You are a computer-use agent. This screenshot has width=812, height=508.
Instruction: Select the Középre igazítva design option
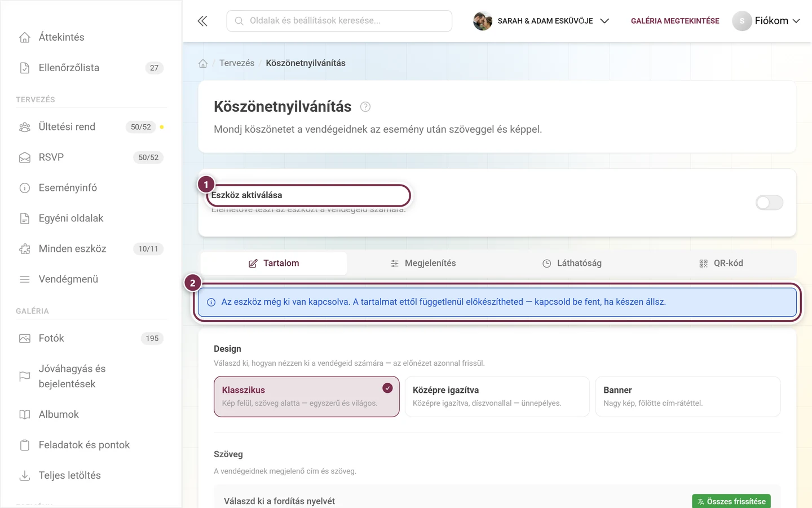497,397
